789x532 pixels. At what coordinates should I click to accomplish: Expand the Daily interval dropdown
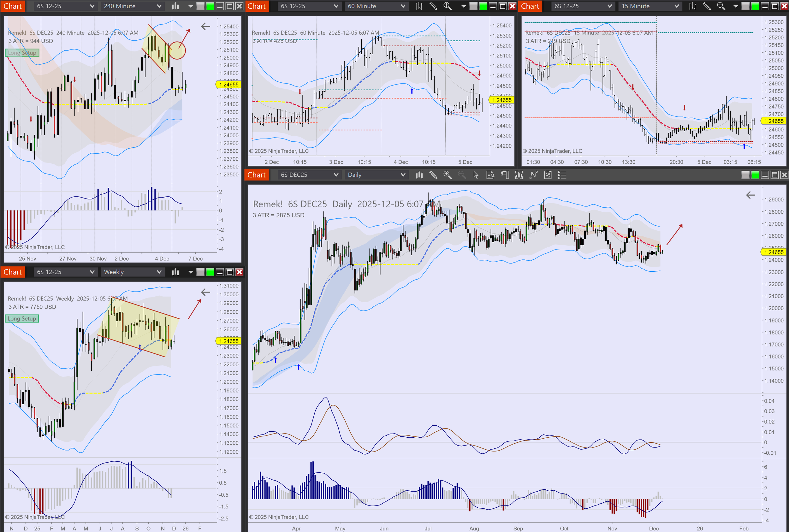click(403, 175)
